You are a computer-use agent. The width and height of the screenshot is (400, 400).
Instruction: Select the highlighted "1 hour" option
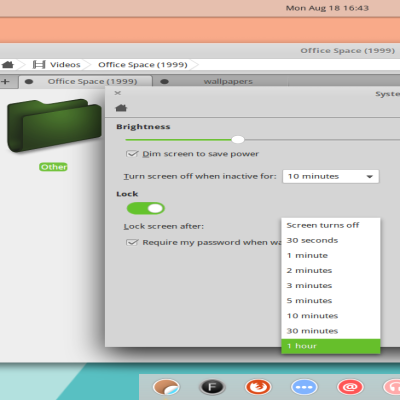click(x=331, y=346)
